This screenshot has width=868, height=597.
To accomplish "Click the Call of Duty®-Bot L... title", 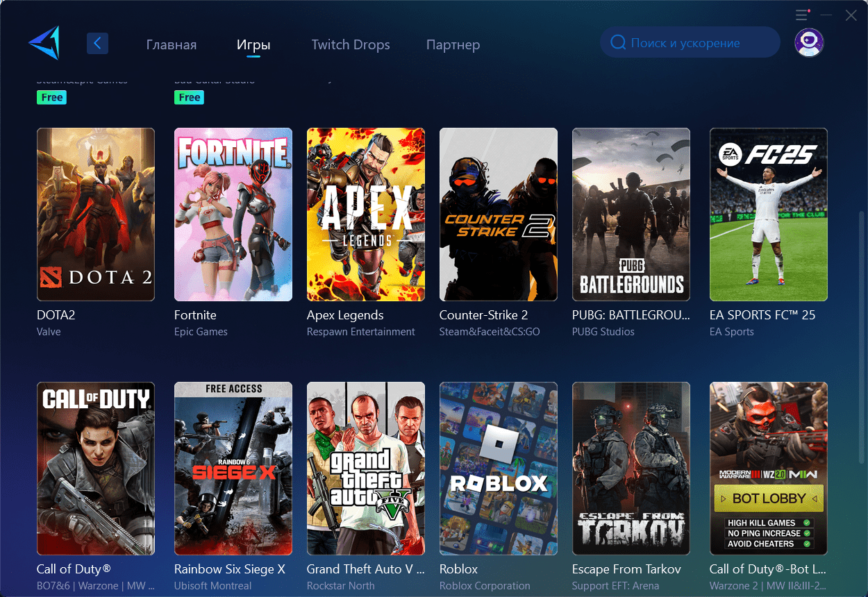I will tap(768, 569).
